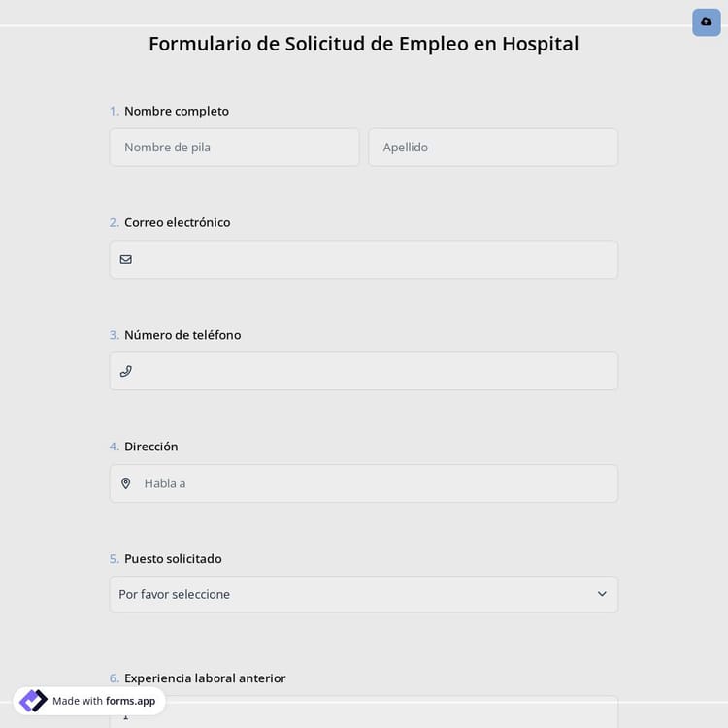Click the forms.app diamond logo

tap(33, 701)
